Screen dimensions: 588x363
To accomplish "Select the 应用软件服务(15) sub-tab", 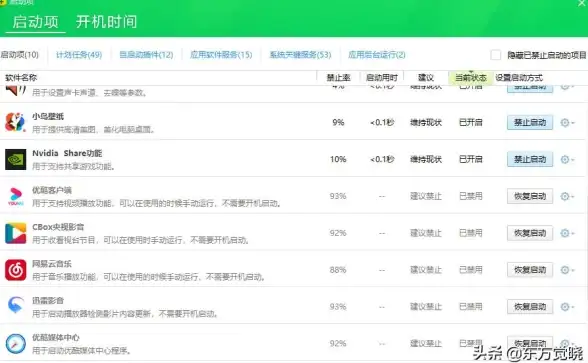I will pos(221,55).
